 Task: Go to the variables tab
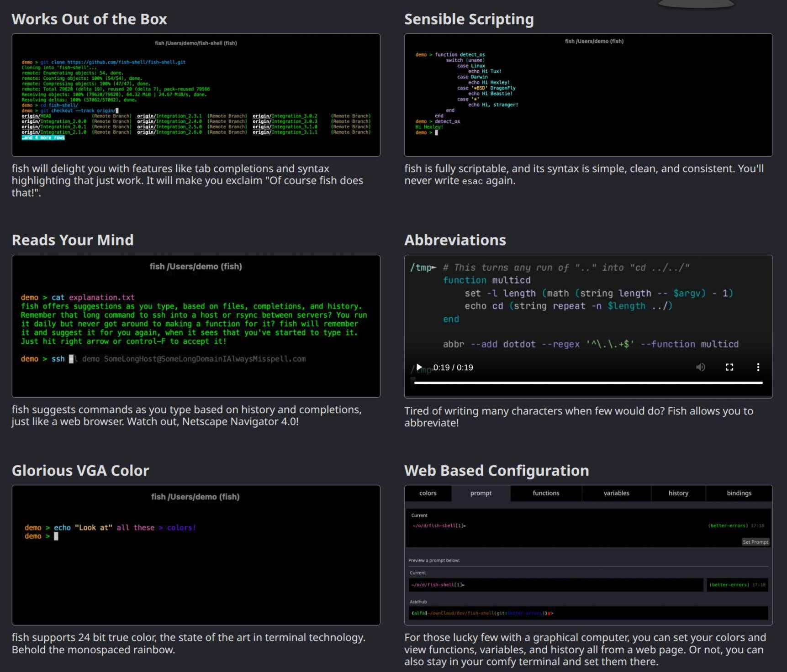[616, 493]
